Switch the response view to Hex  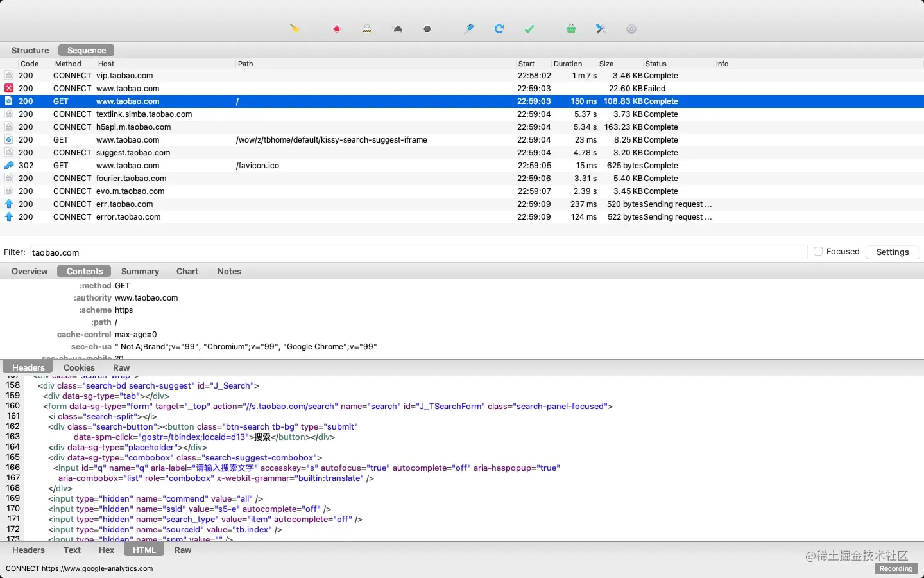tap(107, 550)
